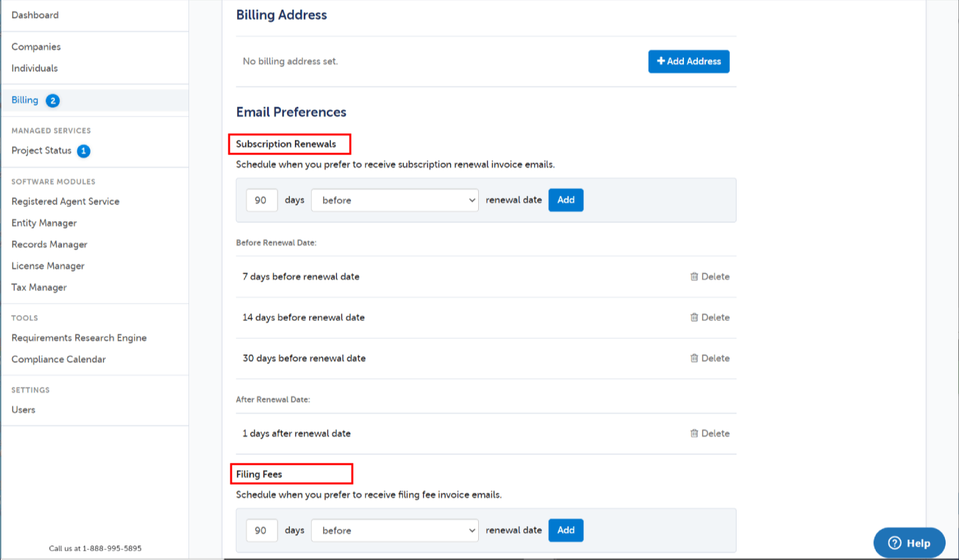The height and width of the screenshot is (560, 959).
Task: Select Billing in the sidebar
Action: [x=25, y=100]
